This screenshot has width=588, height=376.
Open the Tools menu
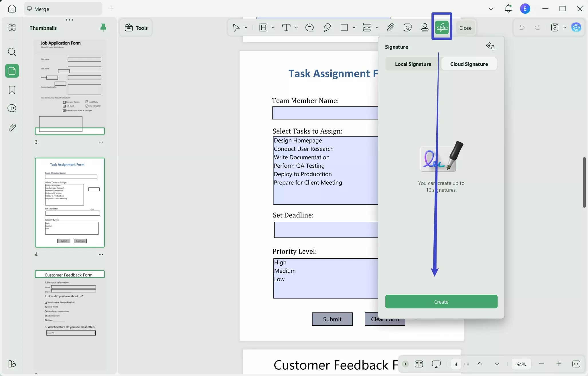click(x=136, y=27)
